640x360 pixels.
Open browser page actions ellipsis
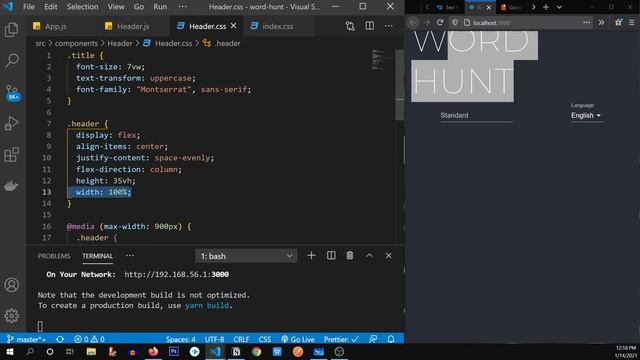pyautogui.click(x=586, y=22)
